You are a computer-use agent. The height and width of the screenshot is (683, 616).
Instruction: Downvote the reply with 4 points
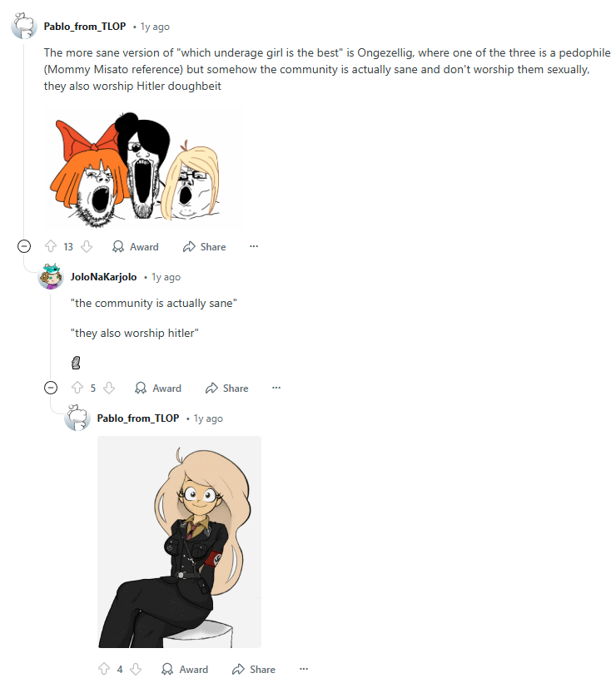pyautogui.click(x=136, y=669)
